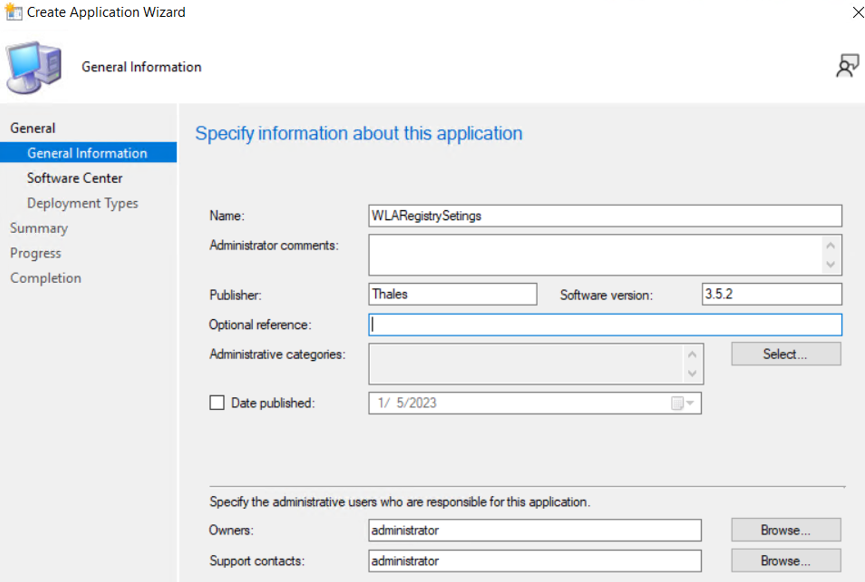
Task: Focus the Publisher field showing Thales
Action: (453, 294)
